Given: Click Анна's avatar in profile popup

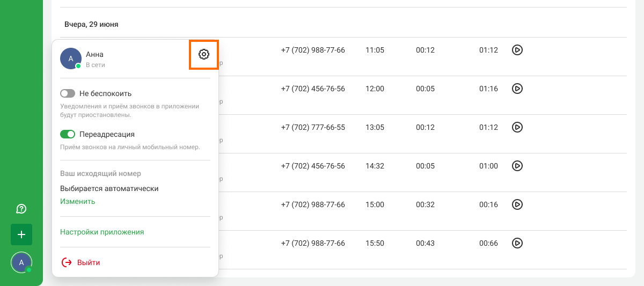Looking at the screenshot, I should pyautogui.click(x=71, y=58).
